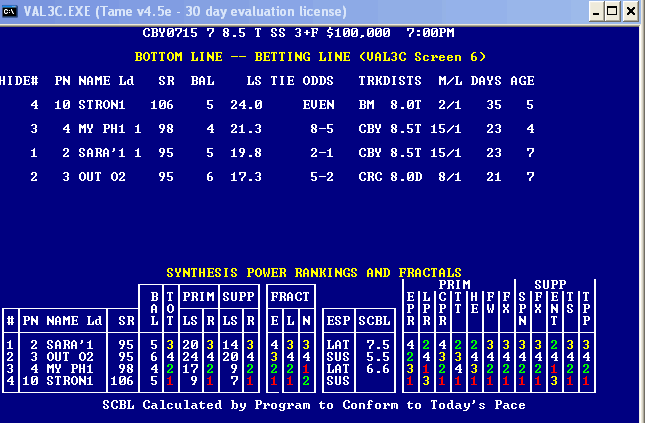Select SARA'1 in the power rankings table

pyautogui.click(x=70, y=344)
